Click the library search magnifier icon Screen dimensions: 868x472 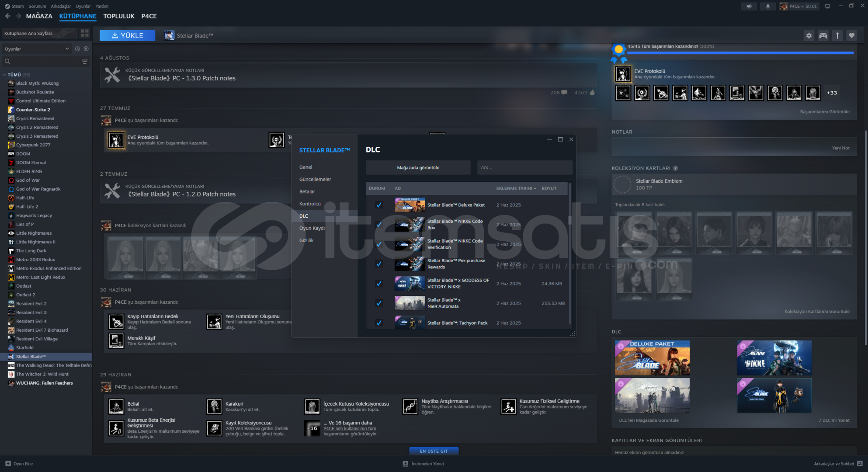(7, 62)
